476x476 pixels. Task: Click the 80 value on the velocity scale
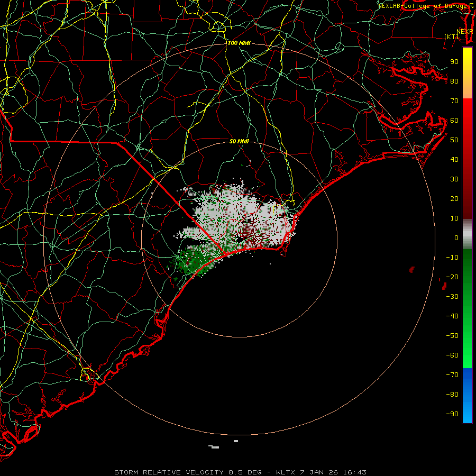[x=454, y=81]
